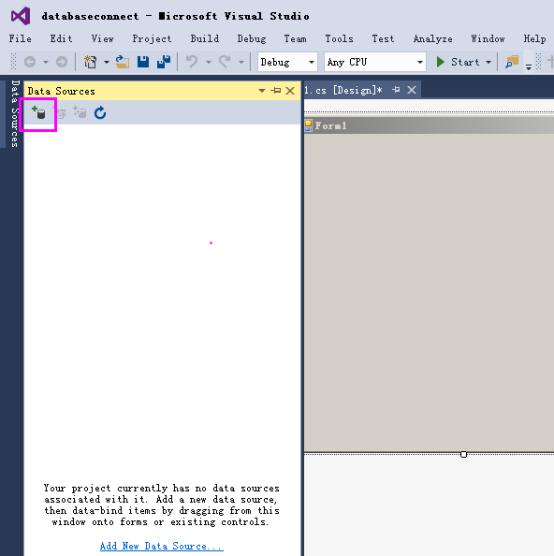The height and width of the screenshot is (556, 554).
Task: Open Data Sources window position menu arrow
Action: [262, 91]
